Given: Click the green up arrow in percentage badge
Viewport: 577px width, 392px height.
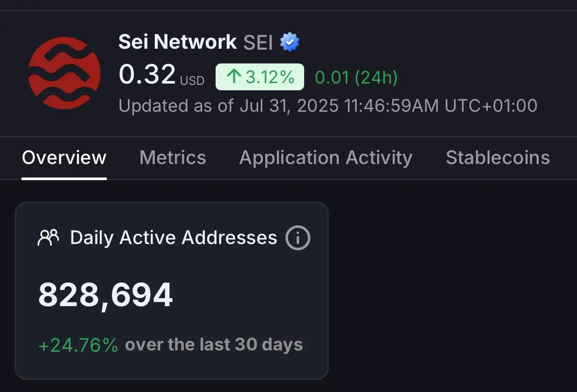Looking at the screenshot, I should tap(234, 77).
